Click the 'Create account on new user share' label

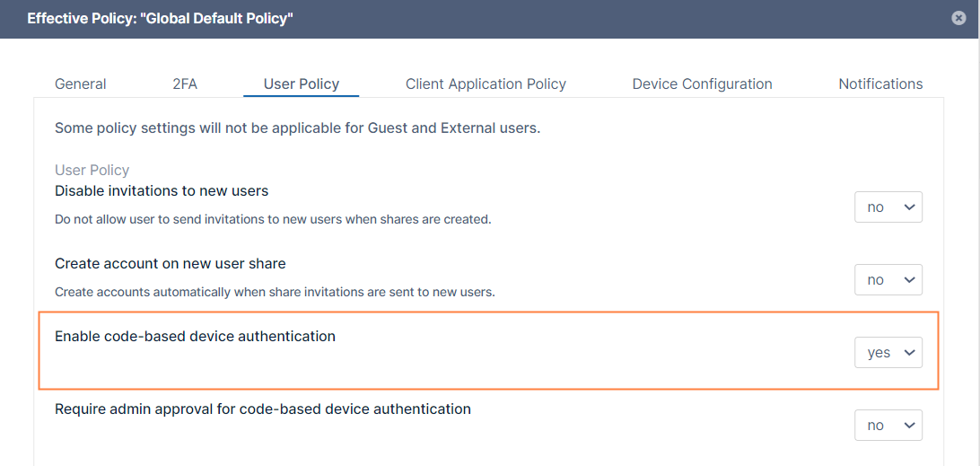tap(171, 263)
